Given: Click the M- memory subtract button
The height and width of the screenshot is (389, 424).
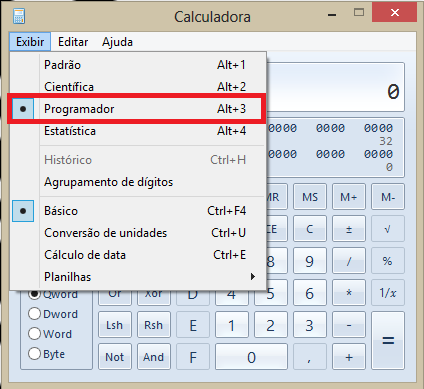Looking at the screenshot, I should tap(388, 197).
